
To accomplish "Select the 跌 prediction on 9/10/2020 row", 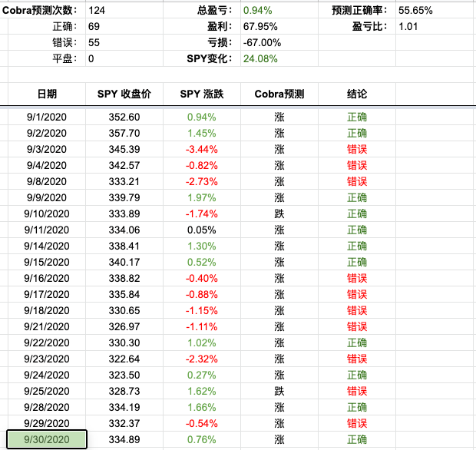I will click(279, 213).
